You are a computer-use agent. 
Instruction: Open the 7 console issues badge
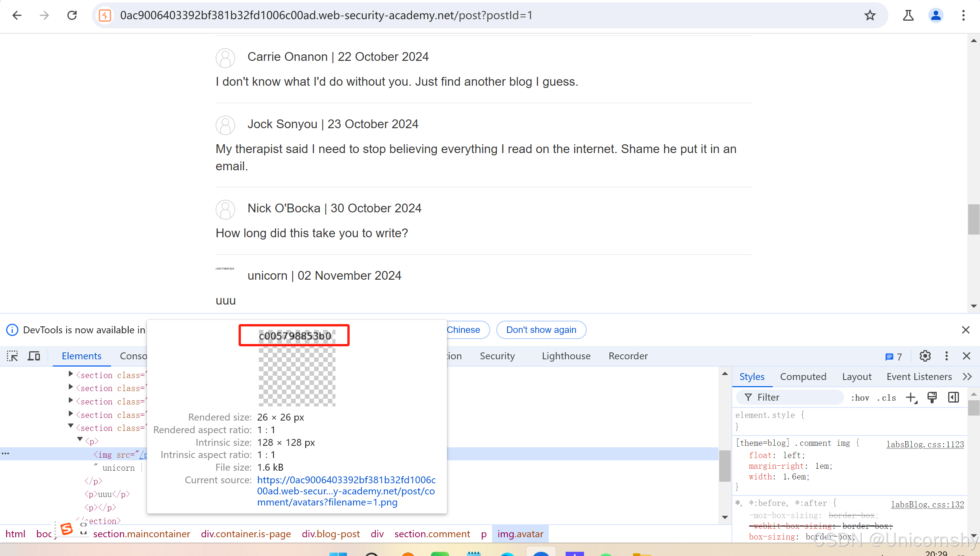pos(893,357)
